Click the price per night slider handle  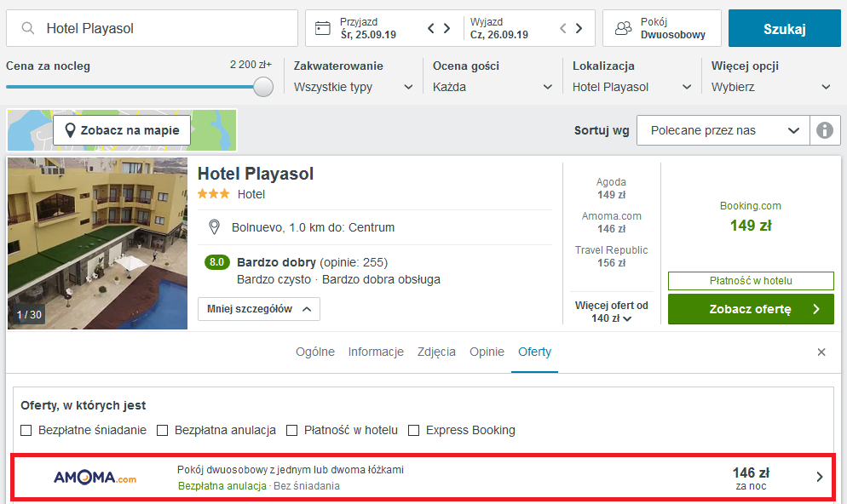point(263,87)
